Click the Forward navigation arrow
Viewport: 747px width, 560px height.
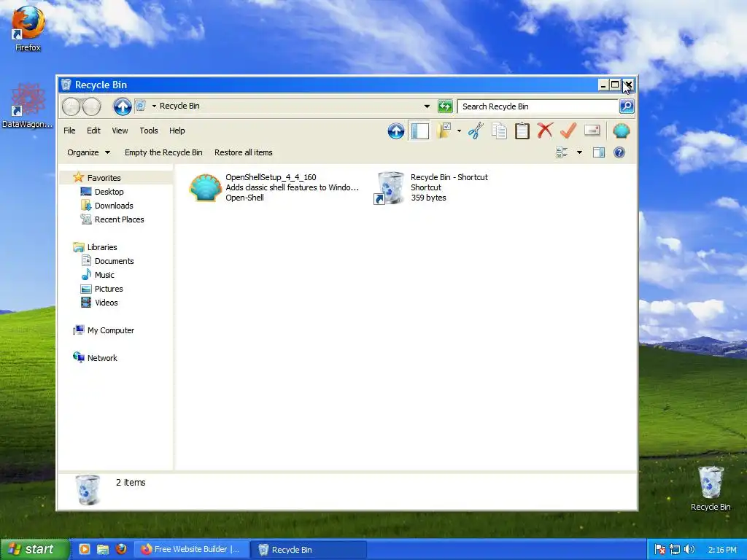pos(92,106)
